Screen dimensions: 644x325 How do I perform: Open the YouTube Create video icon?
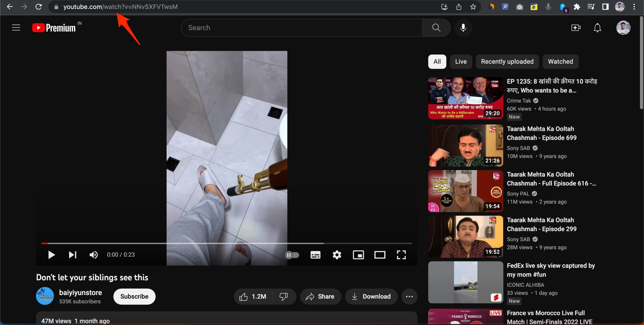click(576, 28)
